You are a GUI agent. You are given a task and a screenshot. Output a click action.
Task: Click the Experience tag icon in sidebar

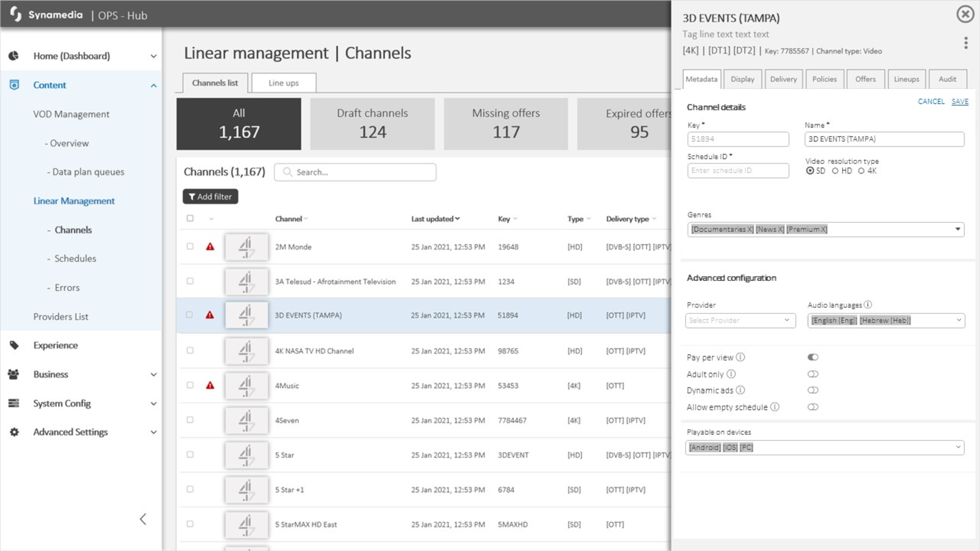[x=14, y=345]
